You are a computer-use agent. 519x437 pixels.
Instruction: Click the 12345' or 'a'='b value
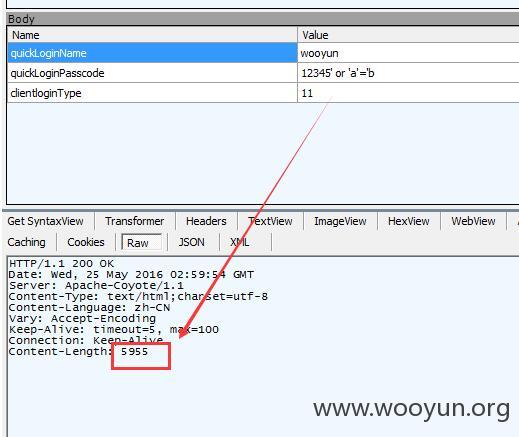point(338,73)
